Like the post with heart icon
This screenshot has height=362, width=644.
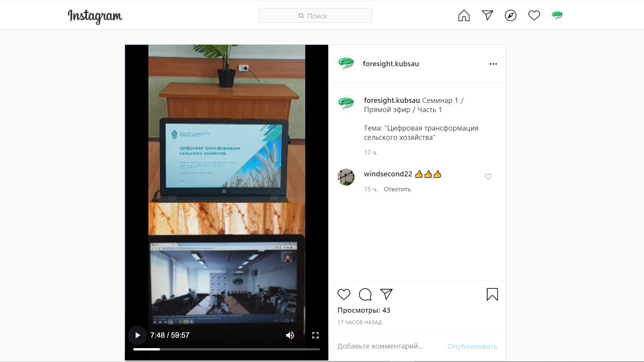coord(344,294)
